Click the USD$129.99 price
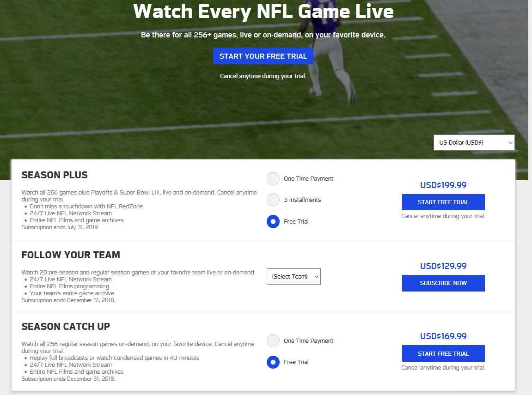The height and width of the screenshot is (395, 532). pos(443,266)
